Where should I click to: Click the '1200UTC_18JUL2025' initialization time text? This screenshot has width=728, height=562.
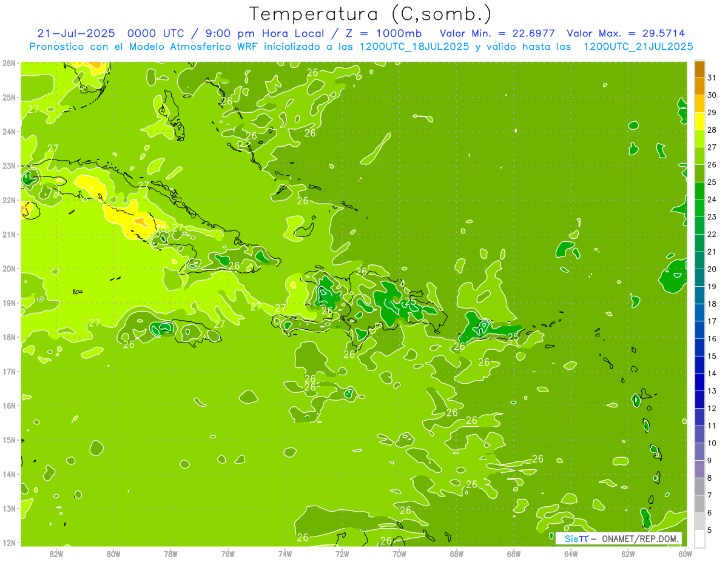click(x=416, y=47)
